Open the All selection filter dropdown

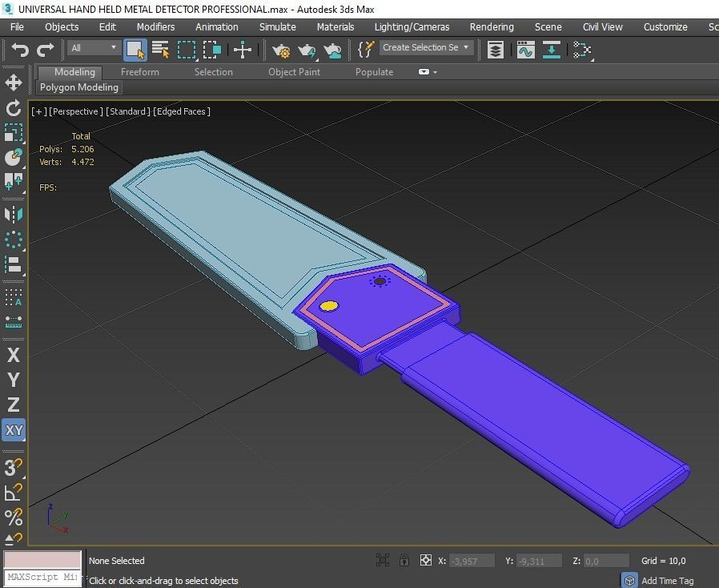coord(94,48)
